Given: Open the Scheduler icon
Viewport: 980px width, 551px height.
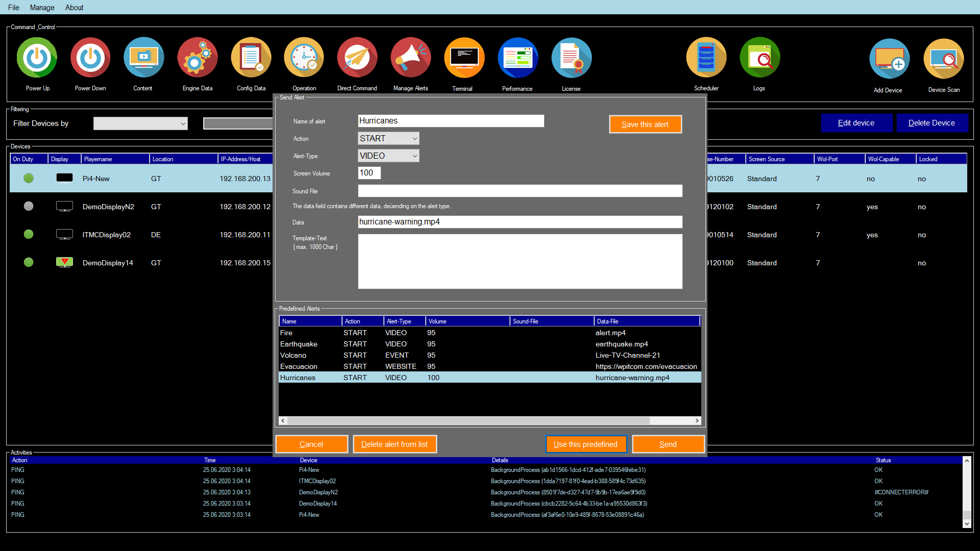Looking at the screenshot, I should 706,58.
